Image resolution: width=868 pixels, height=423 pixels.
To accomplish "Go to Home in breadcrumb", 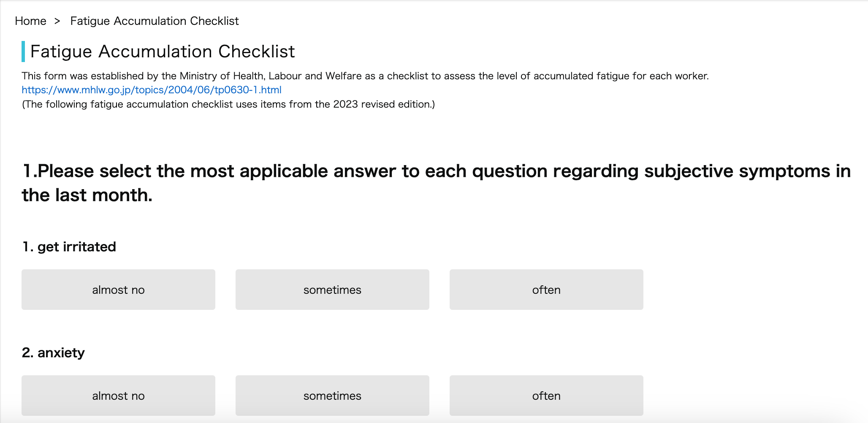I will [x=30, y=21].
